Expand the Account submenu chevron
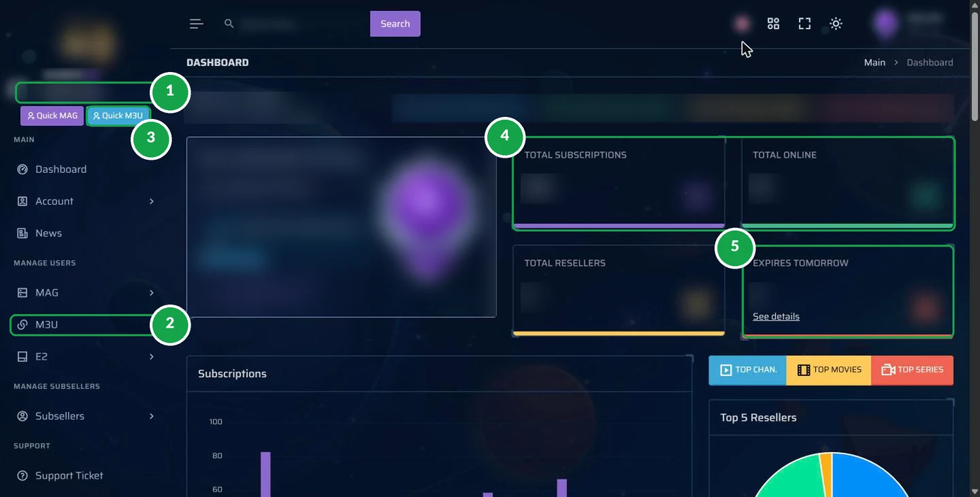The width and height of the screenshot is (980, 497). 152,201
